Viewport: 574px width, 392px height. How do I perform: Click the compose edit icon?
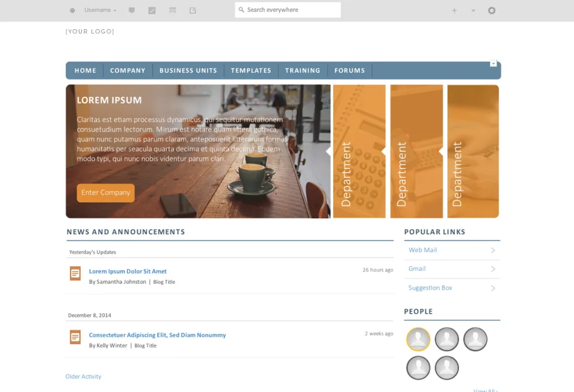pos(193,11)
